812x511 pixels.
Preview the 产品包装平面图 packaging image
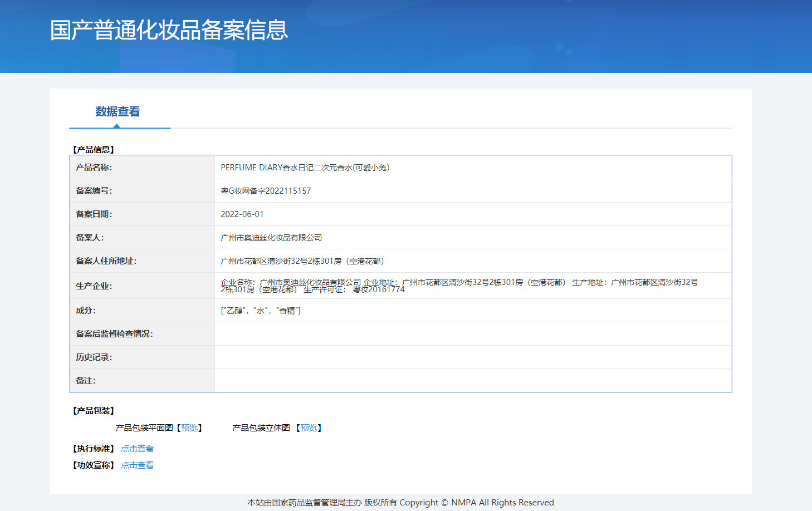(x=189, y=428)
